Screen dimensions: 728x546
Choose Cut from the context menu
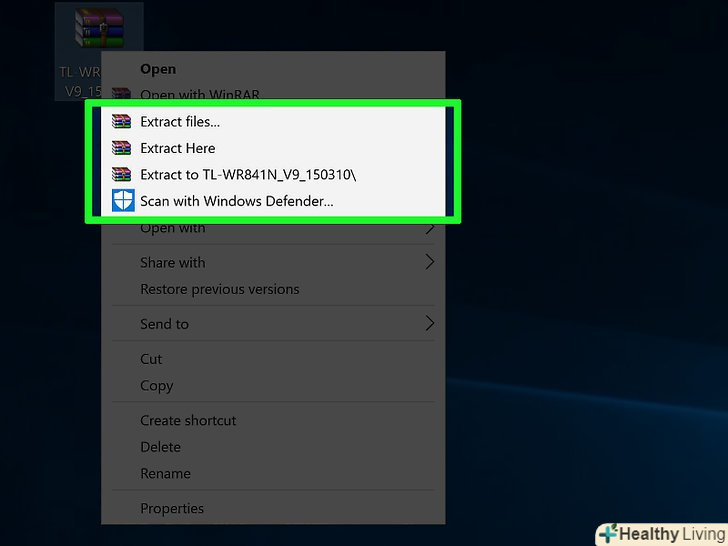coord(273,359)
